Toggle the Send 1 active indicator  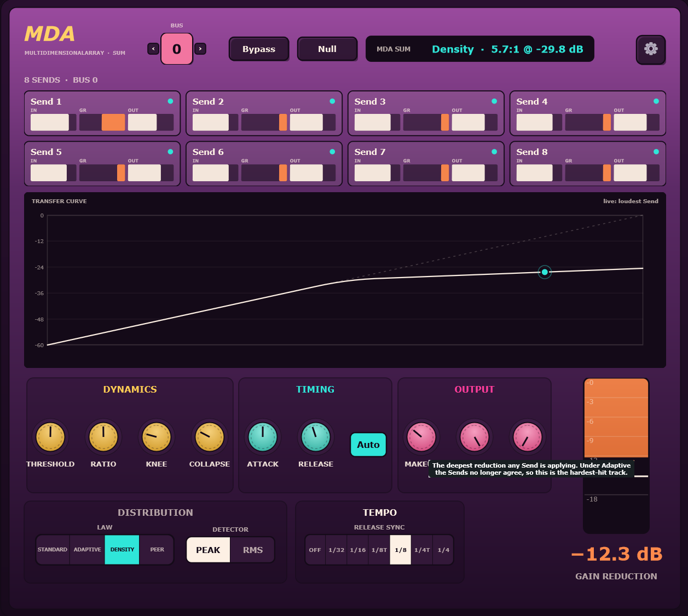[170, 101]
